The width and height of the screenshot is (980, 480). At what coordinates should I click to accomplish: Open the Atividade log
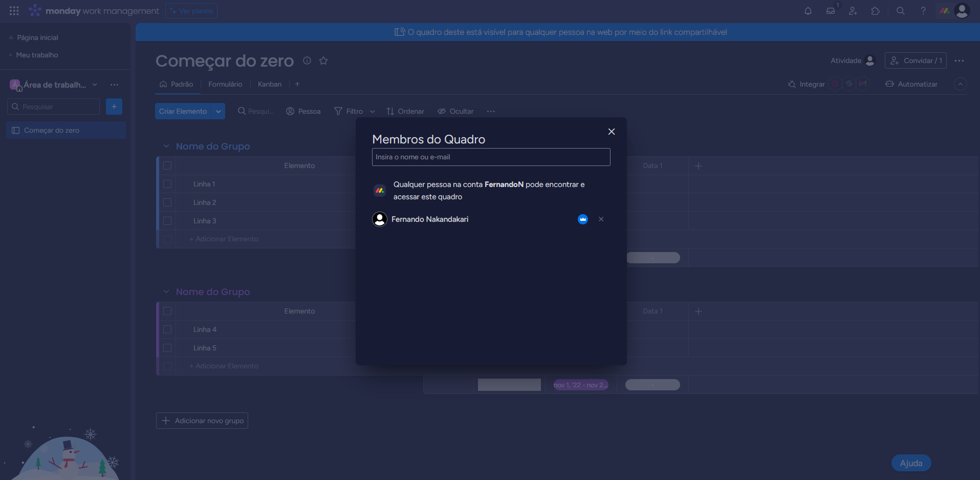[x=853, y=60]
